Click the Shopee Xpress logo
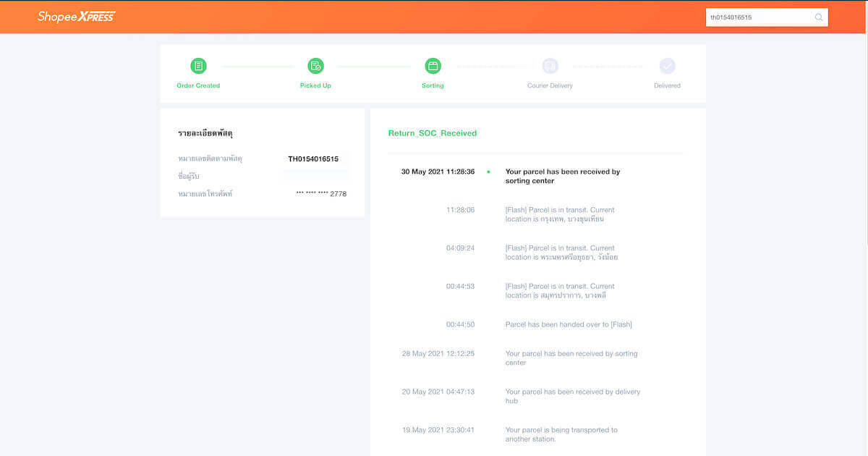Screen dimensions: 868x456 [76, 17]
